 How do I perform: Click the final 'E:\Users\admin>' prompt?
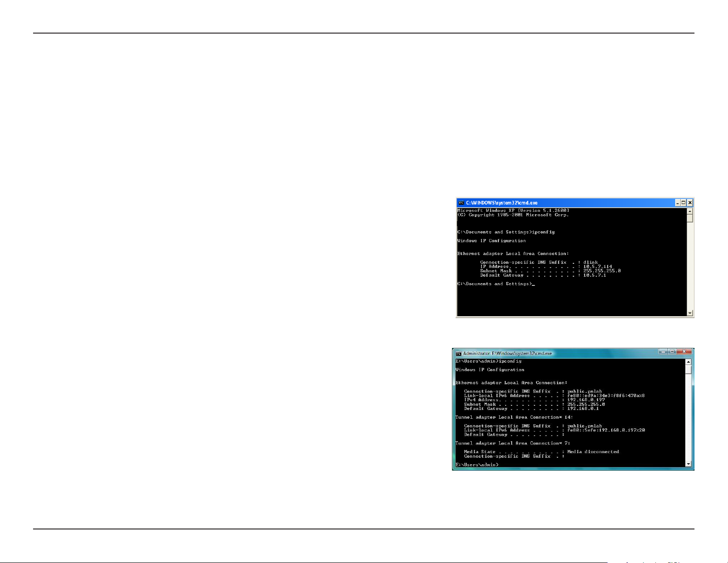477,465
